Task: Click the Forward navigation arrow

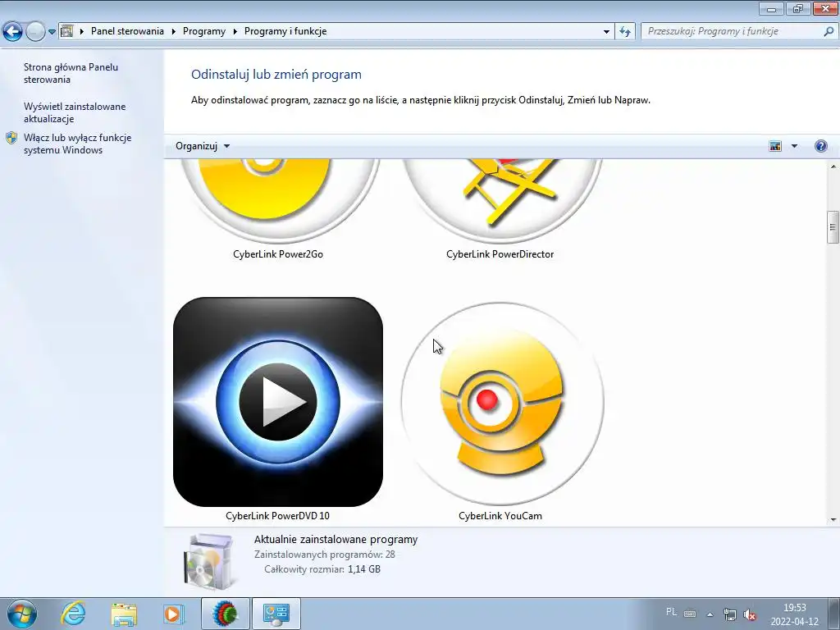Action: click(x=35, y=32)
